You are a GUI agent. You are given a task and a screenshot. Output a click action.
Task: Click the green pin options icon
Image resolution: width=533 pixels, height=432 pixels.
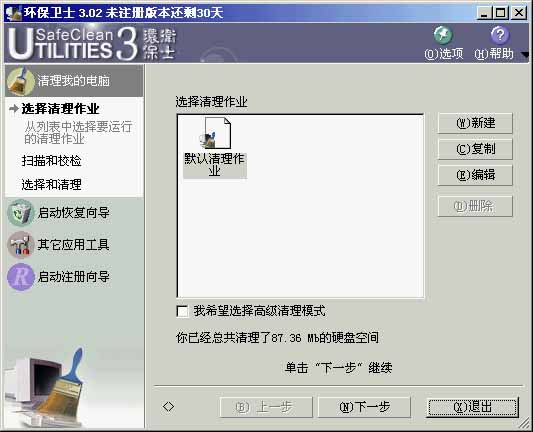click(x=443, y=35)
